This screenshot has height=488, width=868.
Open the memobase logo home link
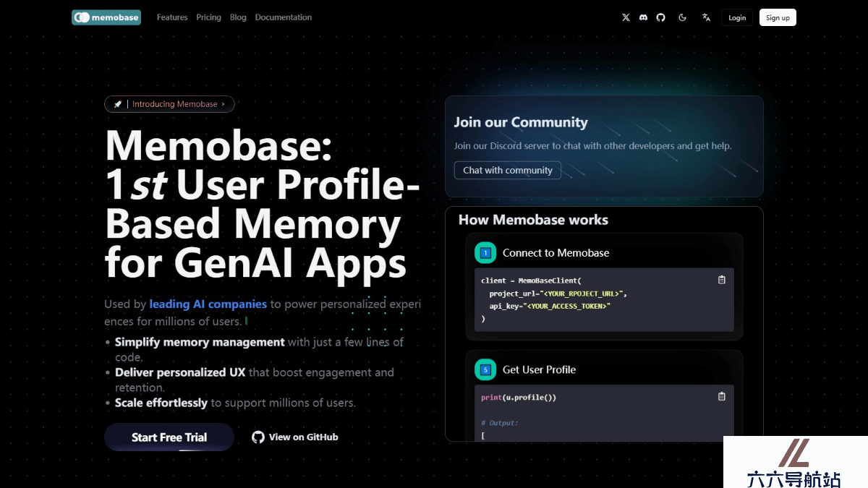pos(106,17)
